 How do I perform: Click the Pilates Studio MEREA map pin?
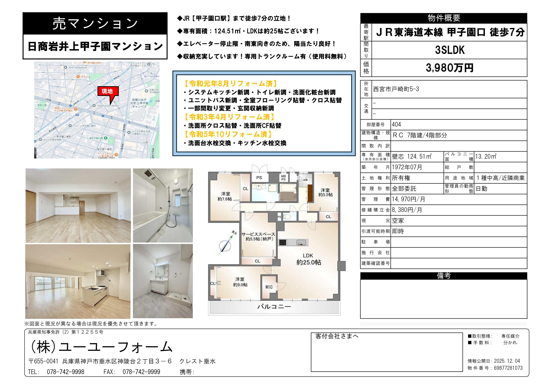coord(94,106)
